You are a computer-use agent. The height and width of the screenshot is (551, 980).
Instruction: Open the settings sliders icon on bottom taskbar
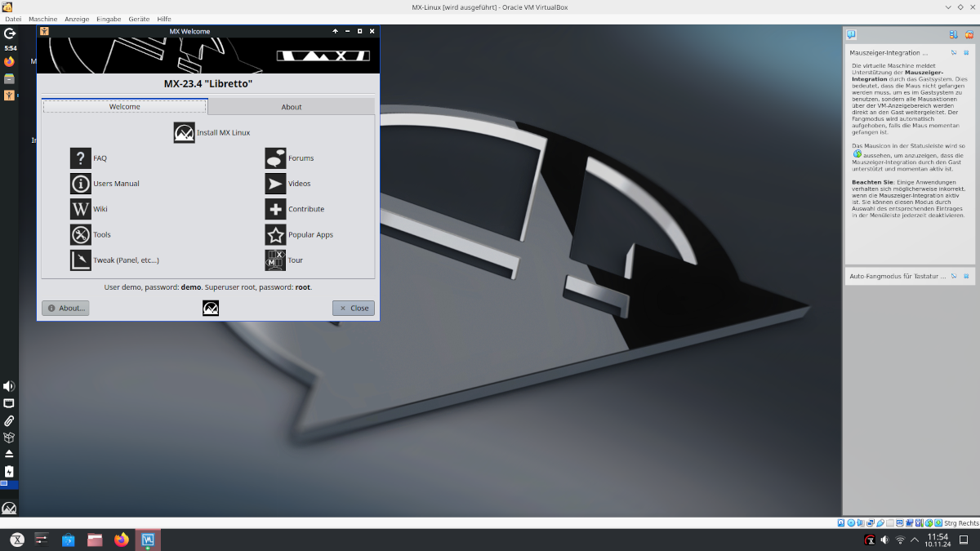(42, 540)
